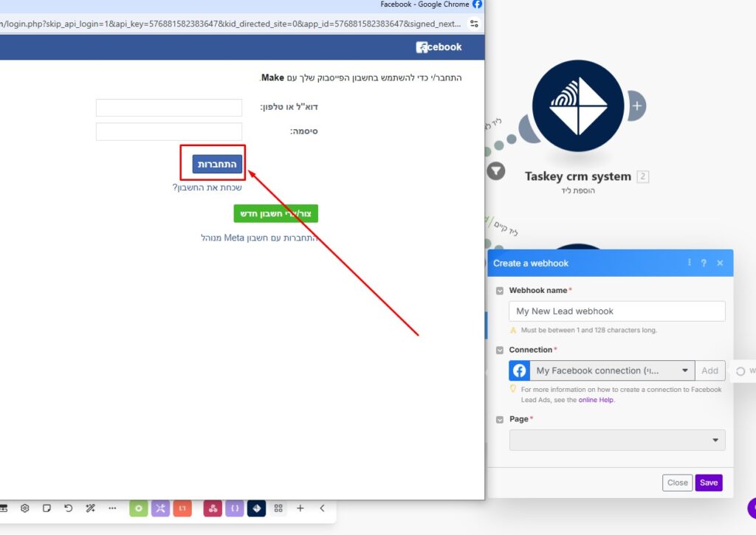This screenshot has height=535, width=756.
Task: Expand the My Facebook connection dropdown
Action: [612, 370]
